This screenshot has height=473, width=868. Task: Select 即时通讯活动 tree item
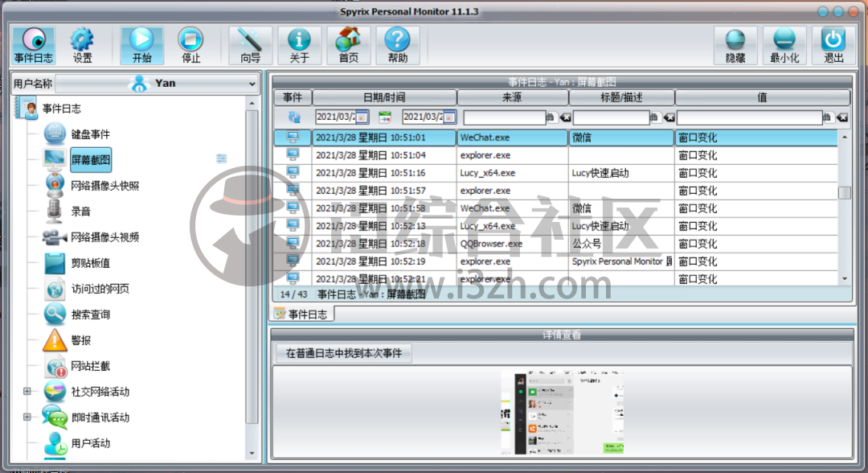(x=100, y=417)
